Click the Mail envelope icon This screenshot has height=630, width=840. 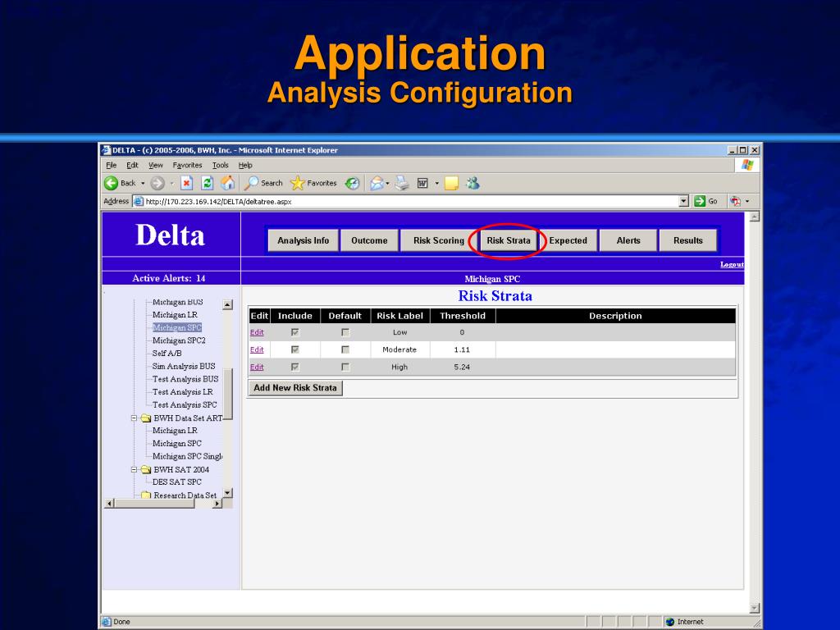[377, 183]
